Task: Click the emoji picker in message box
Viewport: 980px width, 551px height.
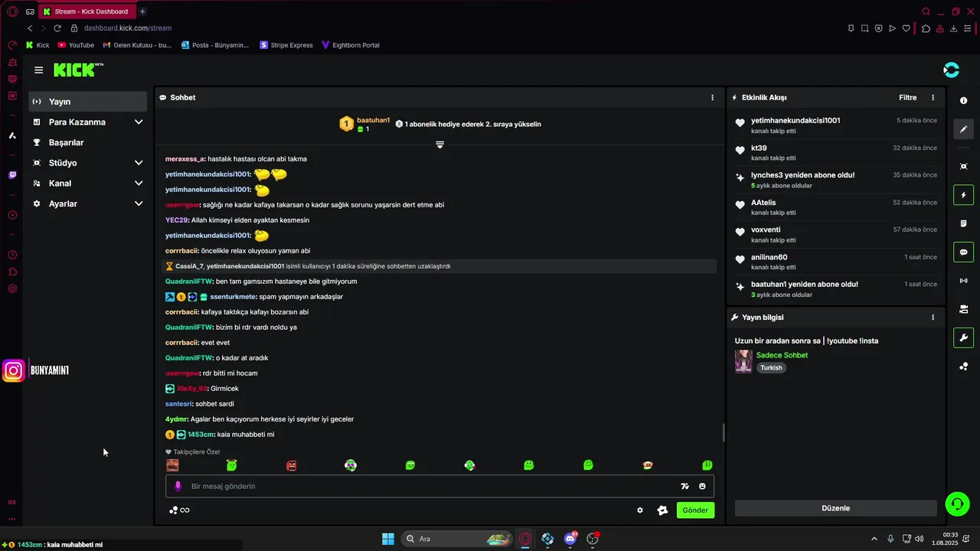Action: click(702, 486)
